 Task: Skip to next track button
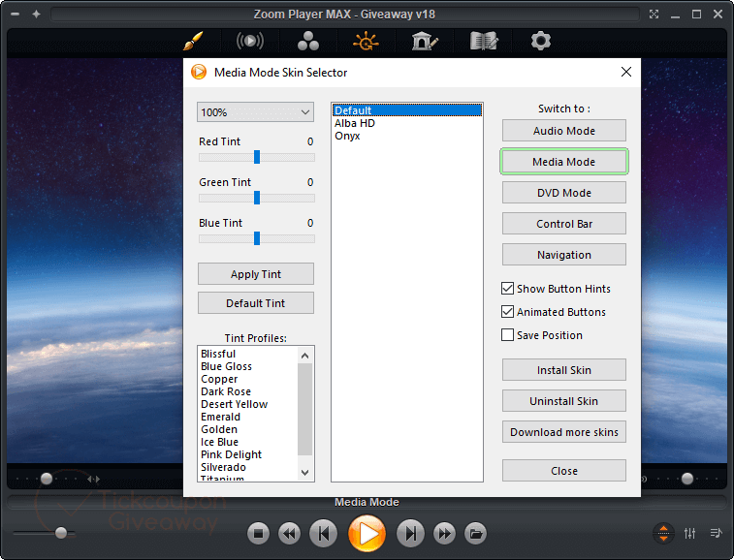(410, 533)
